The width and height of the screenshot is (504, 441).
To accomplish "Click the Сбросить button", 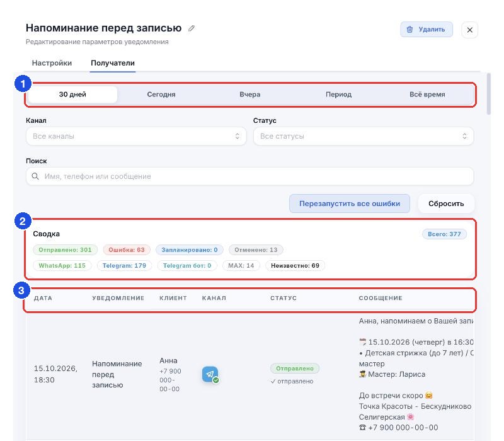I will (x=446, y=203).
